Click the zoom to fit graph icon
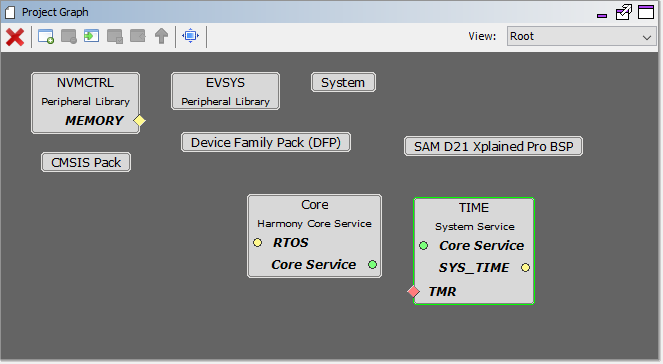663x364 pixels. point(190,36)
